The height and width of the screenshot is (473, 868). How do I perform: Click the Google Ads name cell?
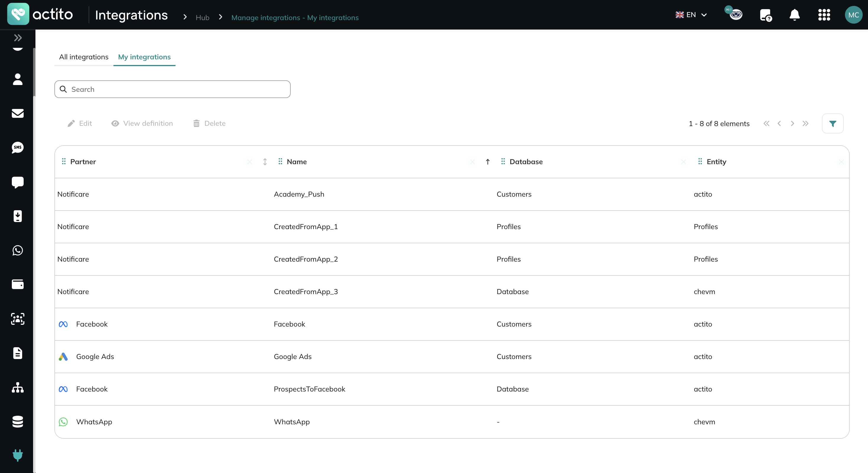click(x=292, y=356)
